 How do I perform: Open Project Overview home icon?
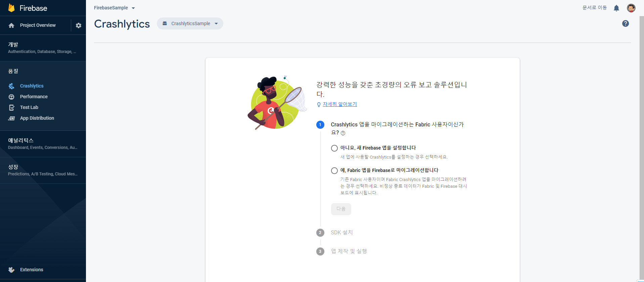(x=11, y=25)
